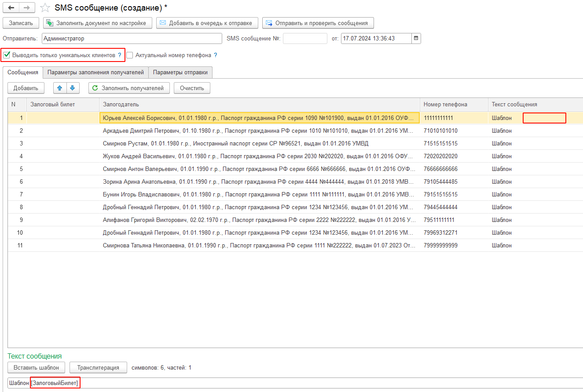Focus the 'SMS сообщение №' field
Screen dimensions: 583x392
point(305,38)
